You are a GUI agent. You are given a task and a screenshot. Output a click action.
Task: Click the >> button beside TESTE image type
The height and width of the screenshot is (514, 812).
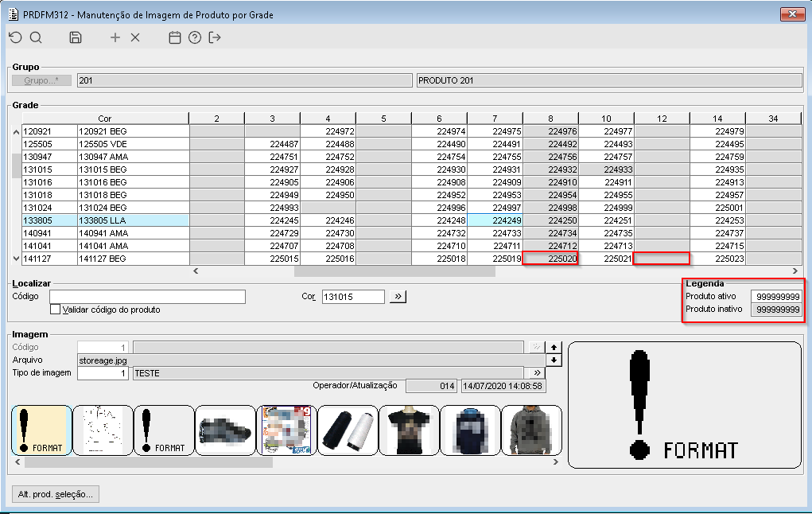(x=537, y=372)
